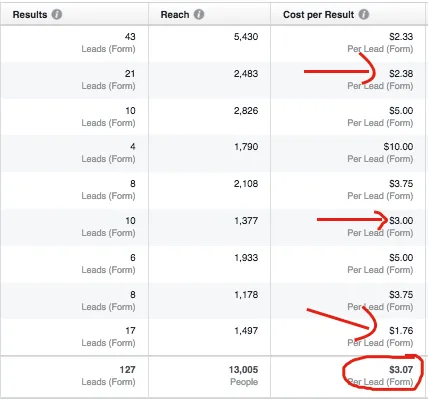Screen dimensions: 428x399
Task: Click the total 127 Leads summary cell
Action: [75, 376]
